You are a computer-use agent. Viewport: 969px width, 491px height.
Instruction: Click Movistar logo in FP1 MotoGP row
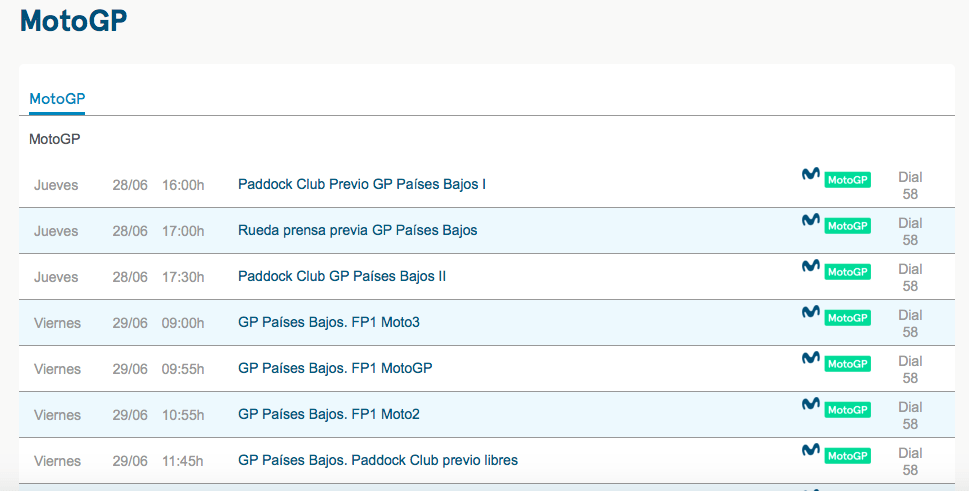(x=811, y=358)
